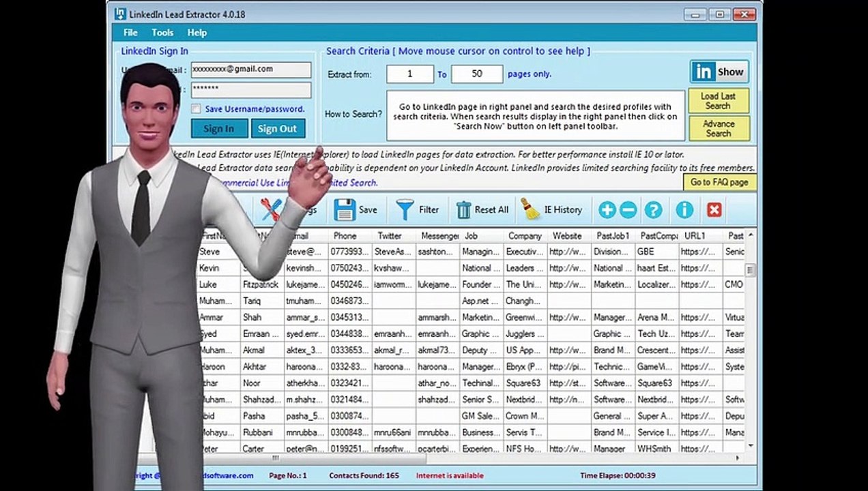The width and height of the screenshot is (868, 491).
Task: Sort by Job column header
Action: coord(481,236)
